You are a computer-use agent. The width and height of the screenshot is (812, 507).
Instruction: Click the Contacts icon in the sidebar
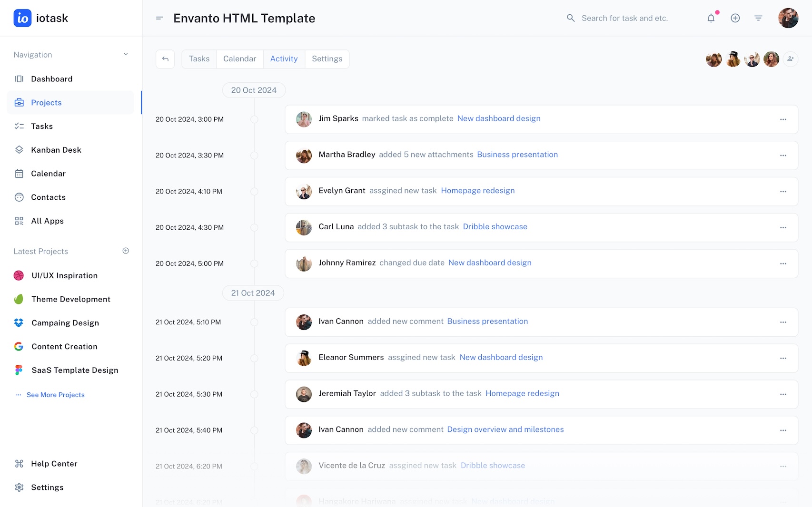19,197
